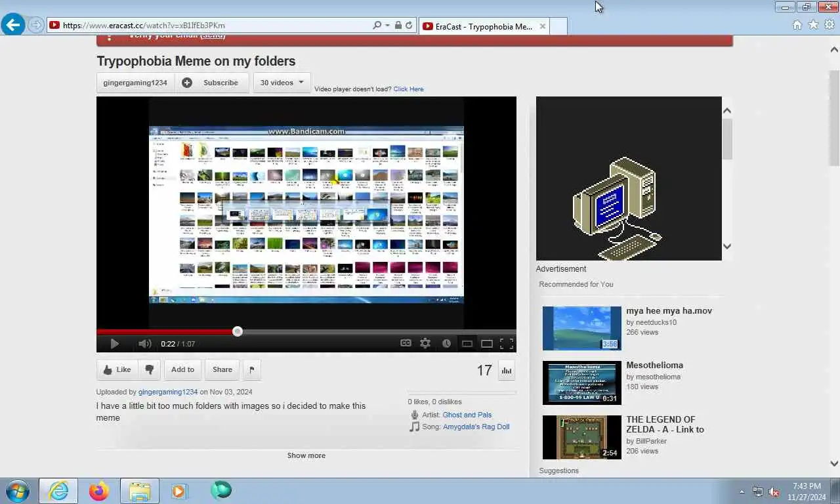Open artist link Ghost and Pals

[x=467, y=415]
